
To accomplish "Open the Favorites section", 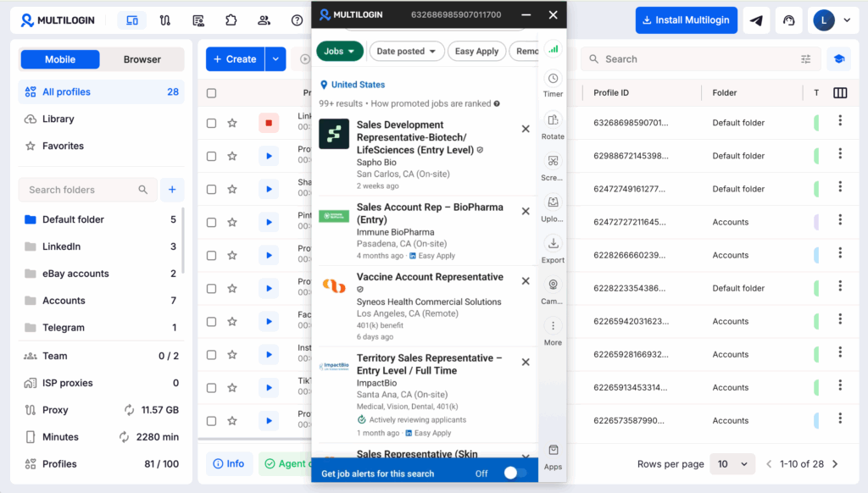I will (102, 146).
